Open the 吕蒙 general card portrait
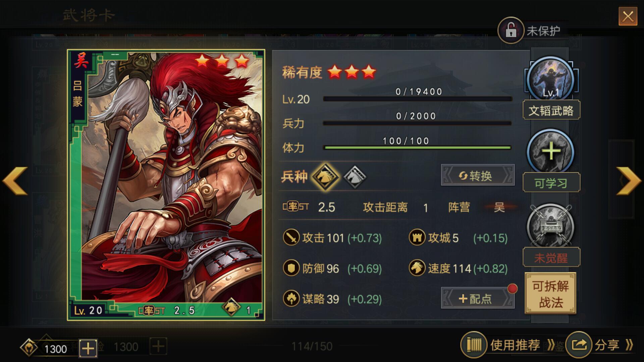The width and height of the screenshot is (644, 362). tap(166, 185)
